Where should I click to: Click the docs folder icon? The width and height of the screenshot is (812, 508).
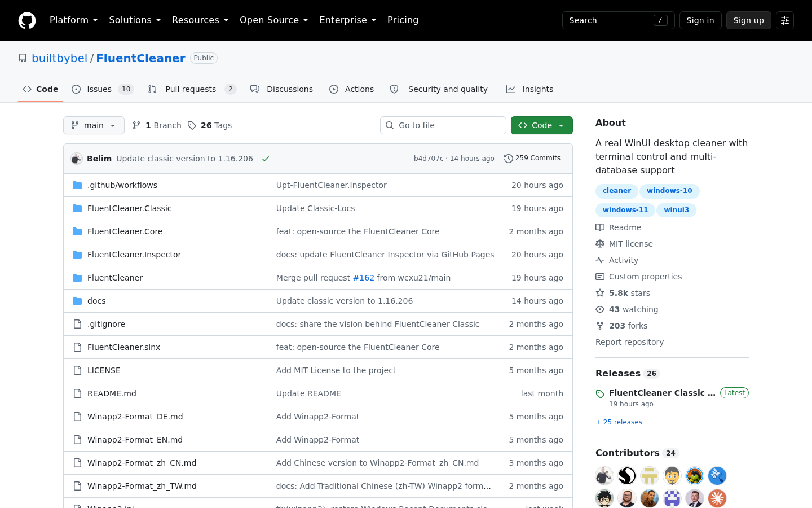tap(77, 301)
